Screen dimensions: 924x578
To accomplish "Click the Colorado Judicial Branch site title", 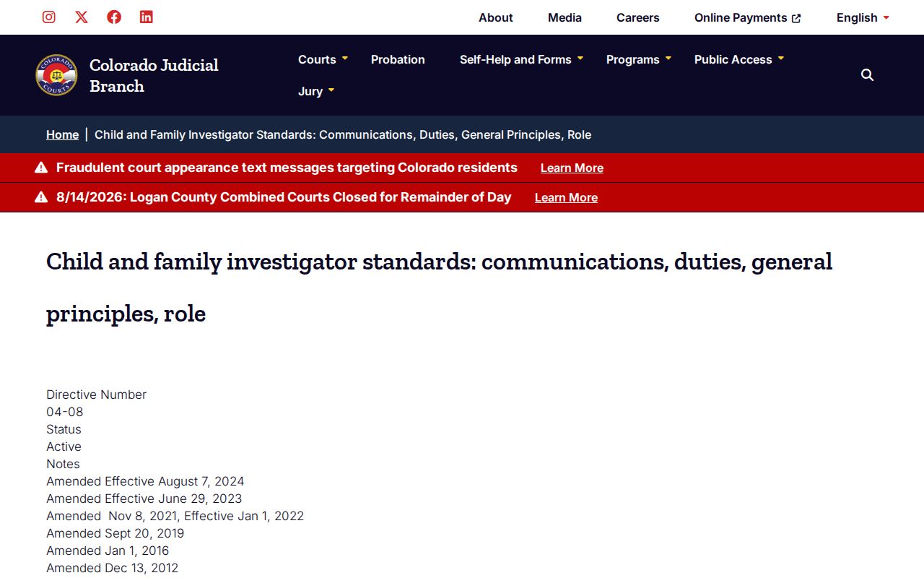I will coord(154,75).
